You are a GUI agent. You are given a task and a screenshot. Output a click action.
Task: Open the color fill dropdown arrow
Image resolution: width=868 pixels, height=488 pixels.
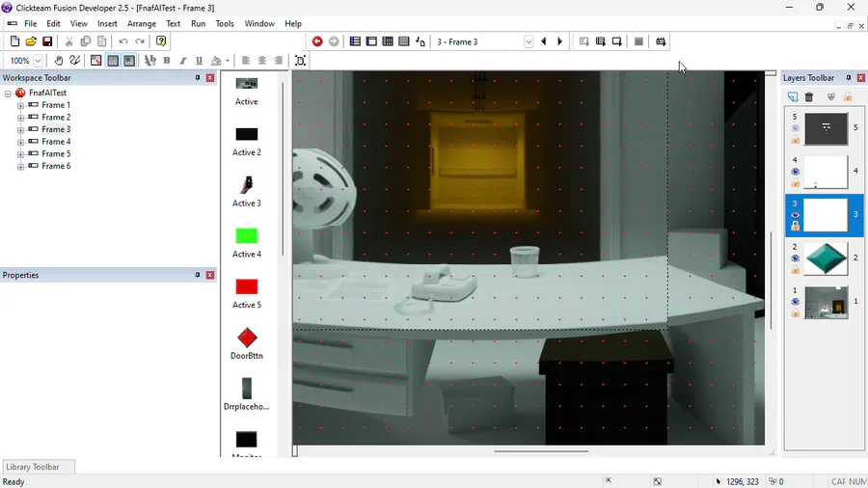click(x=228, y=61)
